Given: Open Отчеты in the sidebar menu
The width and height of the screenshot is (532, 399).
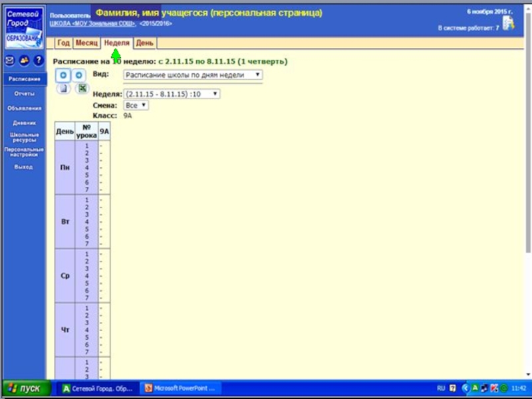Looking at the screenshot, I should (24, 94).
